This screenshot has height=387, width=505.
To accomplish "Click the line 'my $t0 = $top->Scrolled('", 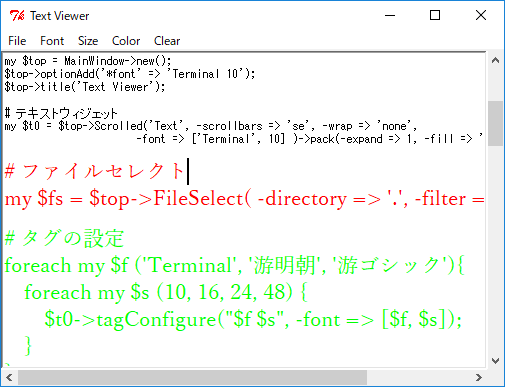I will tap(211, 126).
